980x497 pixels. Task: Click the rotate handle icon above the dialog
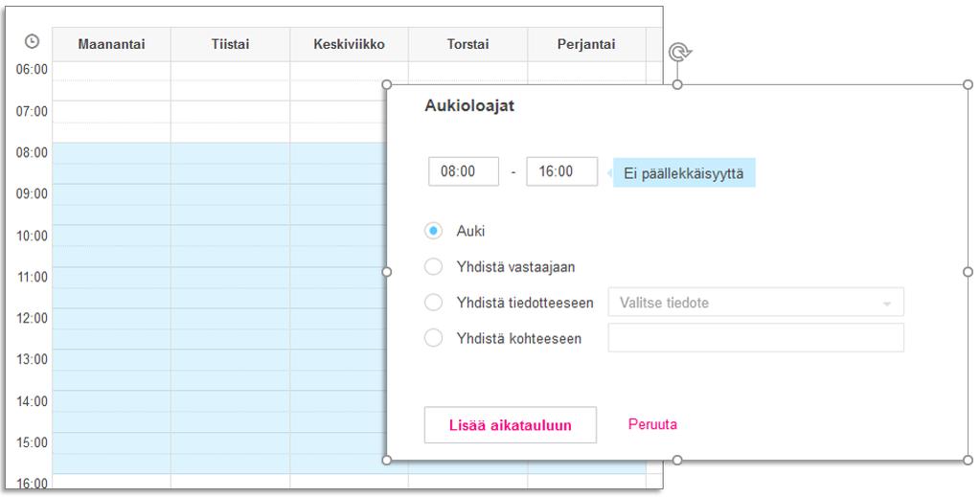[679, 53]
